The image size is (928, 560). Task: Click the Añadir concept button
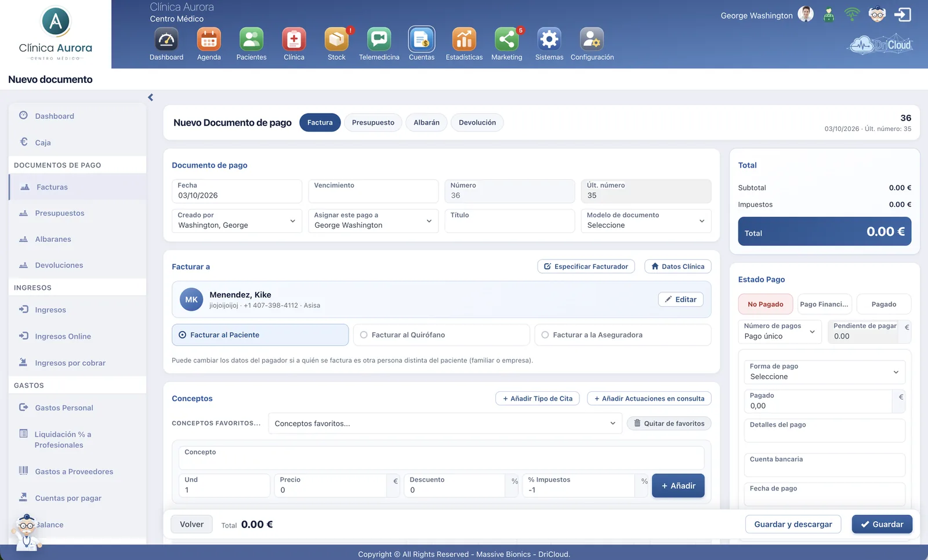coord(678,486)
